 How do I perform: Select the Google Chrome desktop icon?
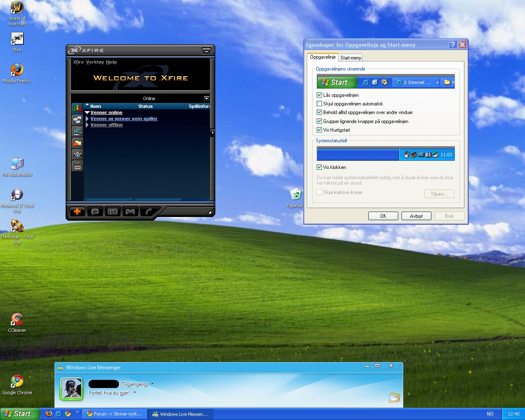[17, 385]
